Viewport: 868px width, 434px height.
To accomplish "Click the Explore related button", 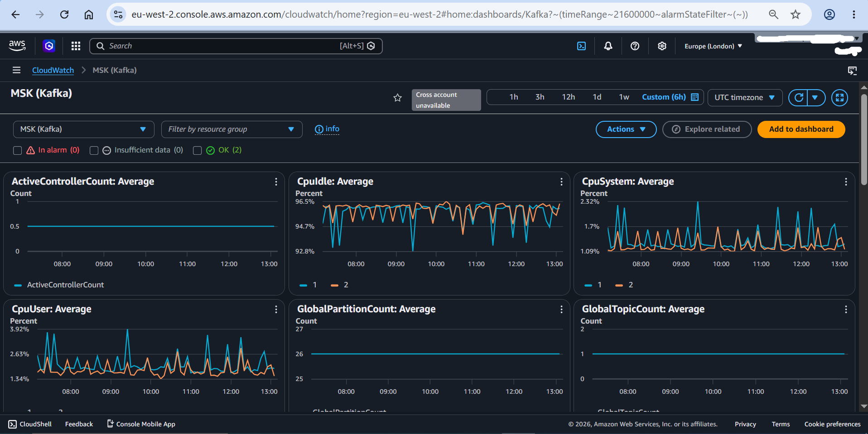I will pyautogui.click(x=707, y=129).
